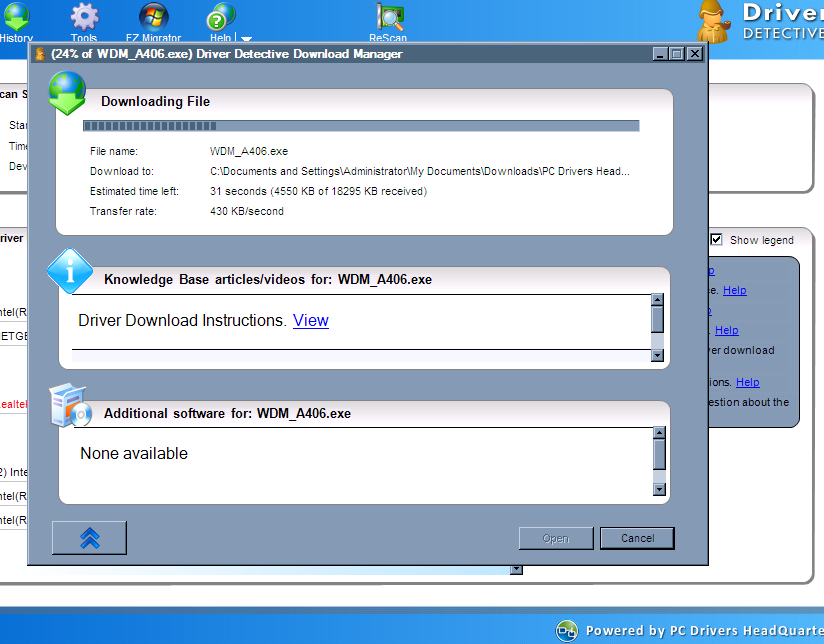Open the Help link after 'e.' in legend
This screenshot has width=824, height=644.
[735, 290]
